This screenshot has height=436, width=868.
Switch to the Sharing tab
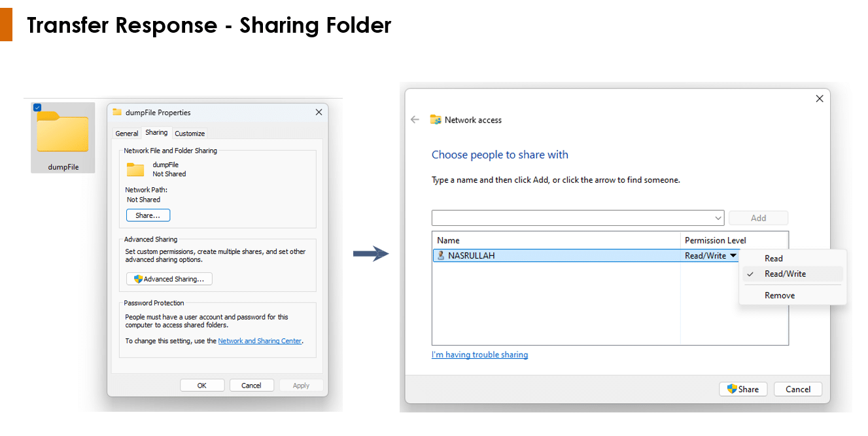156,132
